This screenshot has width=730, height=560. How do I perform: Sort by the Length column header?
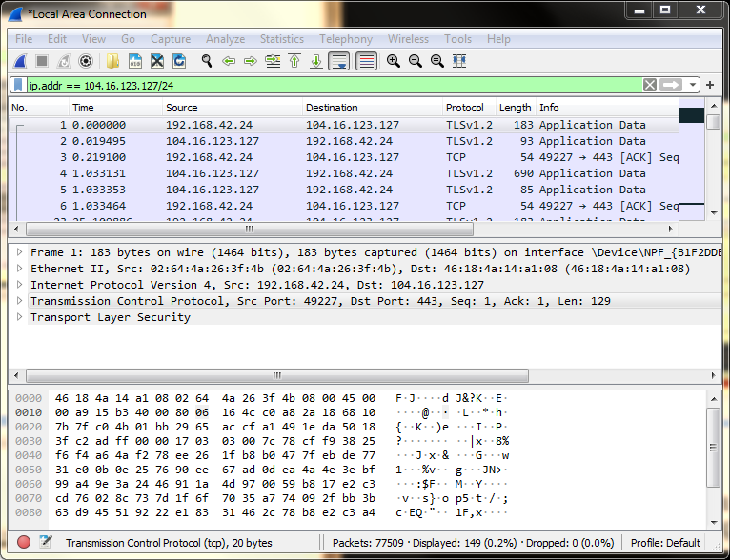pos(516,108)
